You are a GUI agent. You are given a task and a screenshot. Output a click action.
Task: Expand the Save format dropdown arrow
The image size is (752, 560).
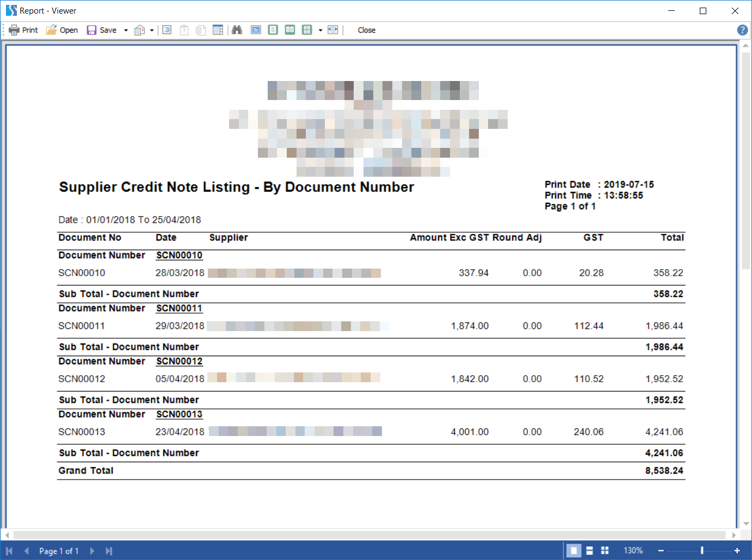tap(126, 30)
